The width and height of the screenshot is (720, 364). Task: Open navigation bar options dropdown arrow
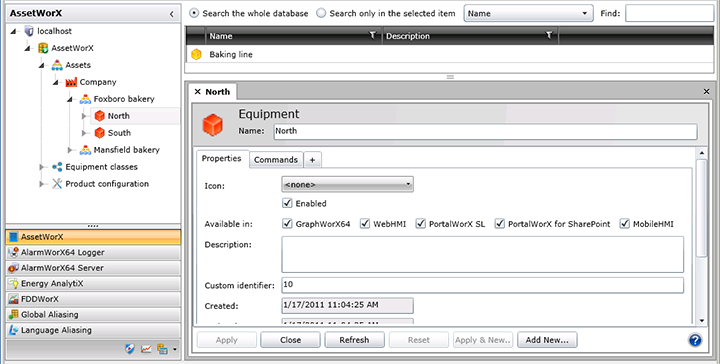coord(175,350)
